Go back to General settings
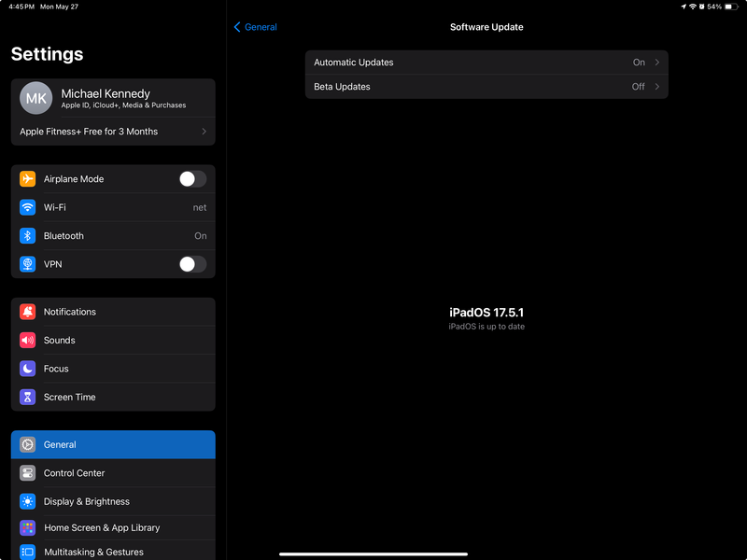This screenshot has height=560, width=747. [255, 27]
